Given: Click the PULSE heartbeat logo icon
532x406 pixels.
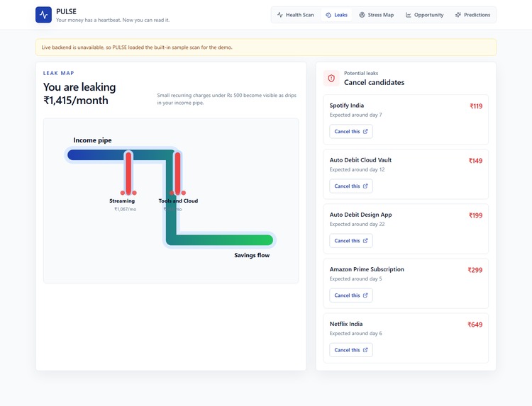Looking at the screenshot, I should click(x=43, y=15).
